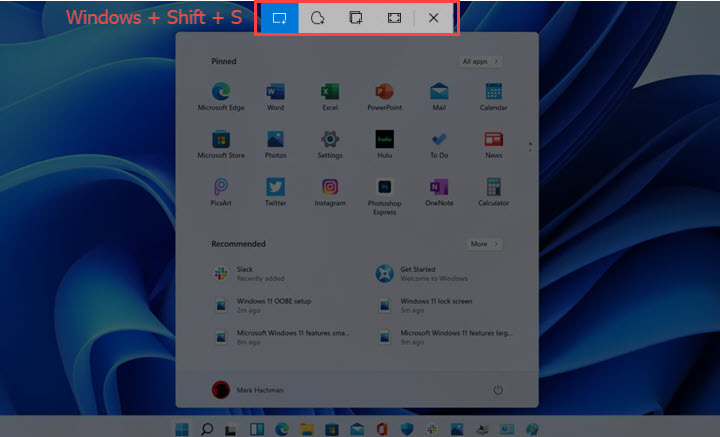Image resolution: width=720 pixels, height=437 pixels.
Task: Select the Rectangular Snip mode
Action: [280, 18]
